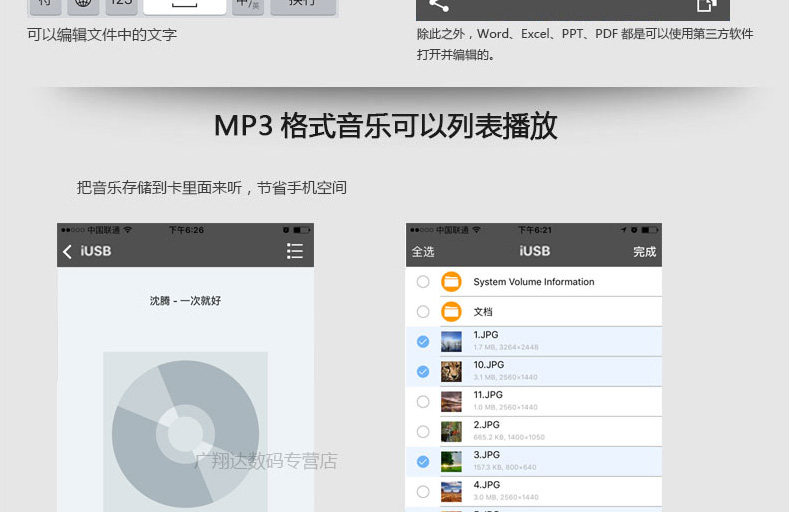
Task: Click the CD album art disc
Action: click(x=185, y=433)
